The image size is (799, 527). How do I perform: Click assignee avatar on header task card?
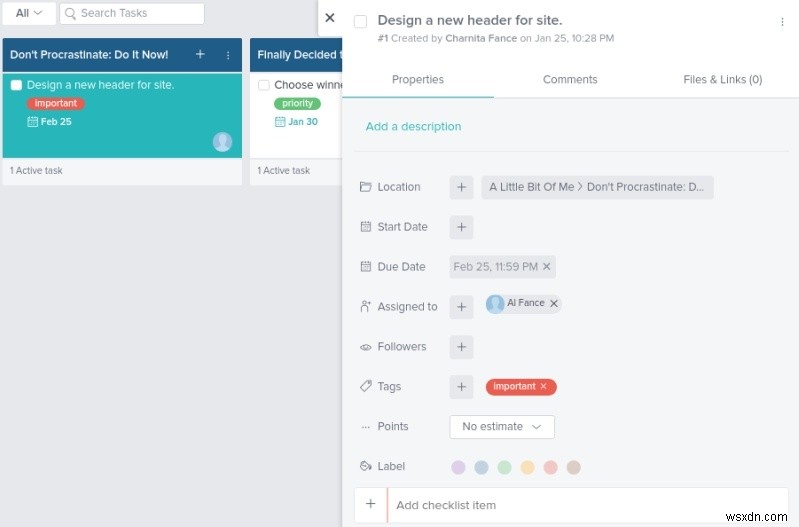[x=222, y=142]
